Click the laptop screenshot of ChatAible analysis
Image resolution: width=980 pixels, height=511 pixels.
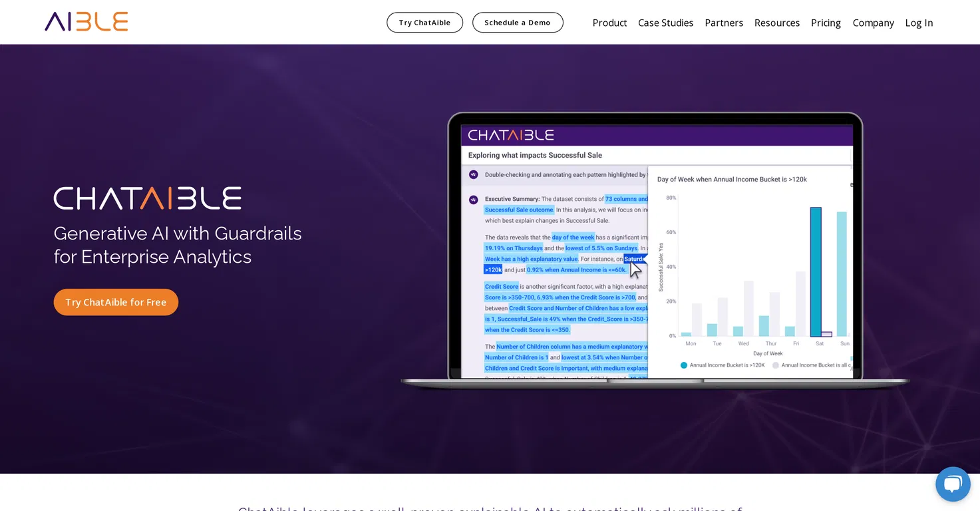coord(656,251)
